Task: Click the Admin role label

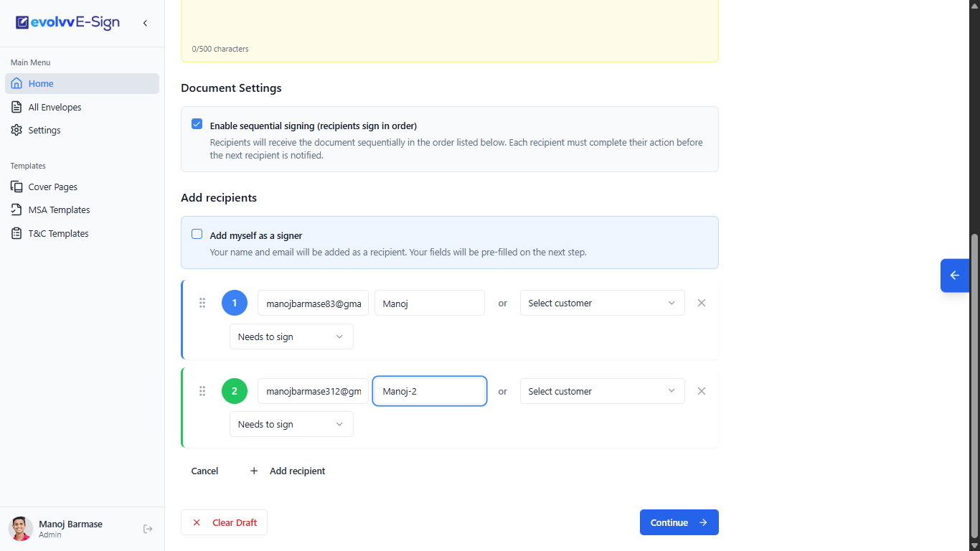Action: click(50, 534)
